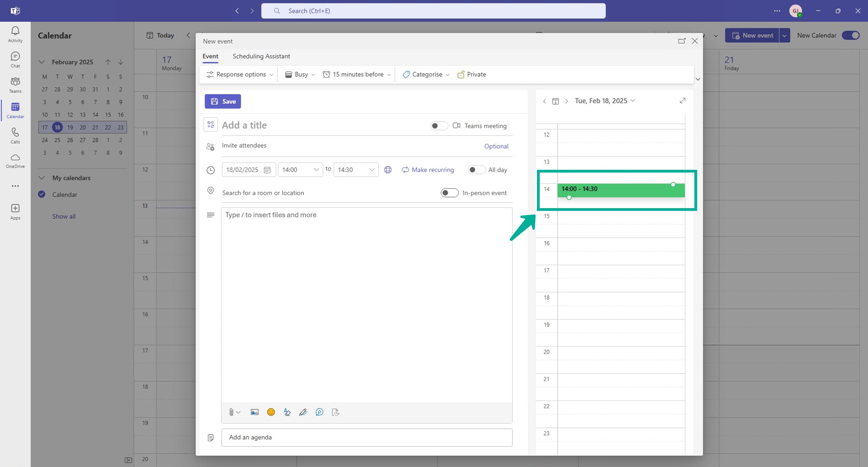Save the new event
868x467 pixels.
[x=223, y=101]
